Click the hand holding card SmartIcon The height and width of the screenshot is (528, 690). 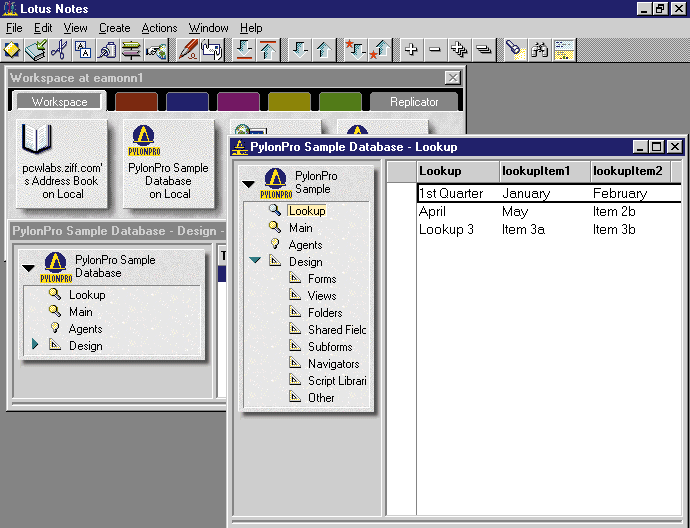click(212, 49)
